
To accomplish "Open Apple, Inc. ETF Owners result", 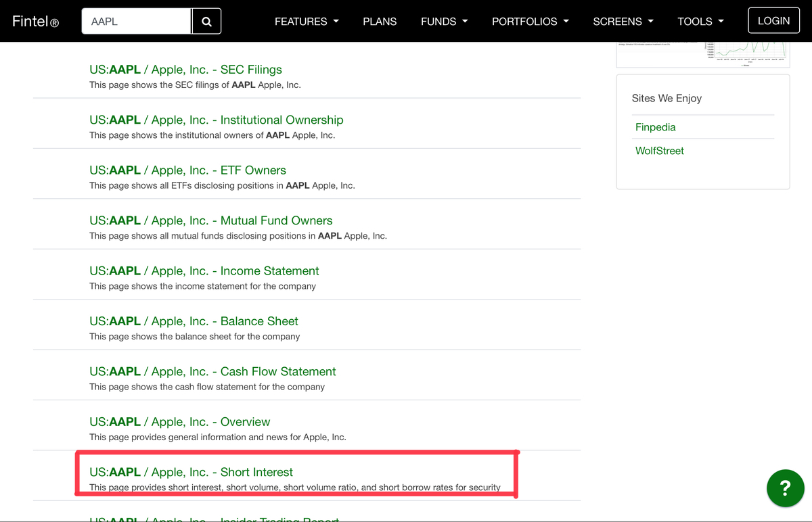I will (x=187, y=170).
